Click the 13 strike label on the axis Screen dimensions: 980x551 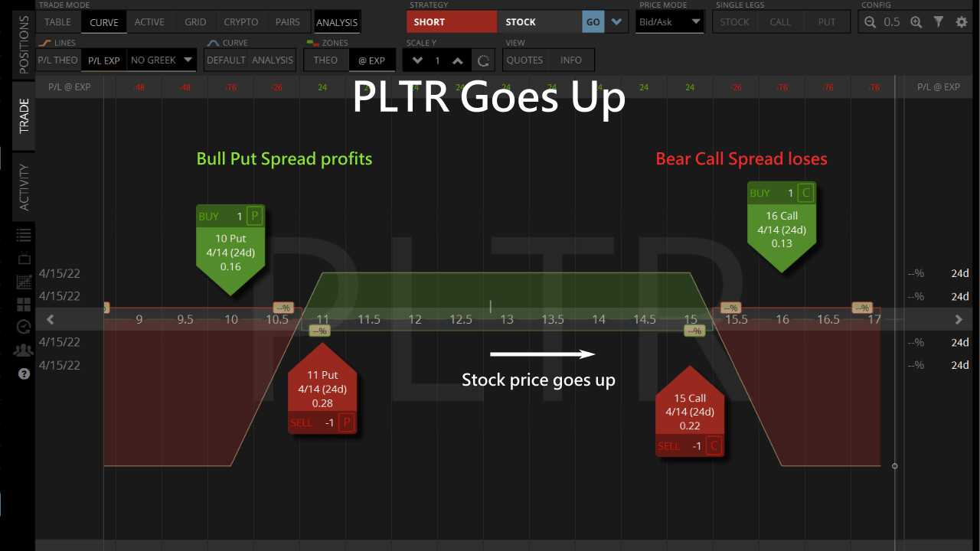tap(507, 319)
